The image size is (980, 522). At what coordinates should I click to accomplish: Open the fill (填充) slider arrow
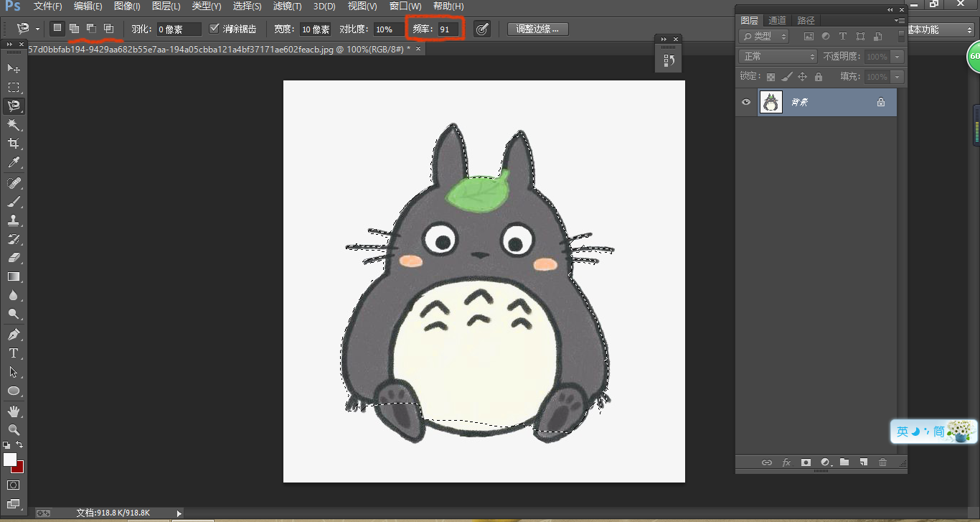point(897,76)
